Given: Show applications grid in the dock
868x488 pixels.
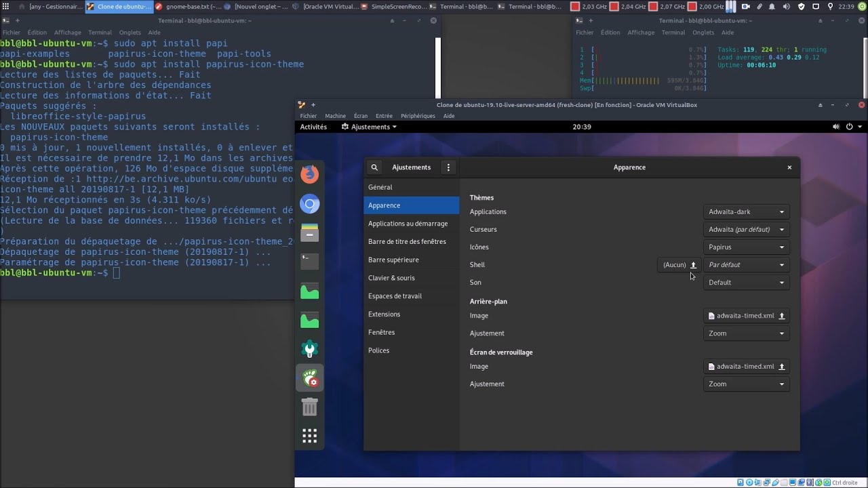Looking at the screenshot, I should click(x=310, y=436).
